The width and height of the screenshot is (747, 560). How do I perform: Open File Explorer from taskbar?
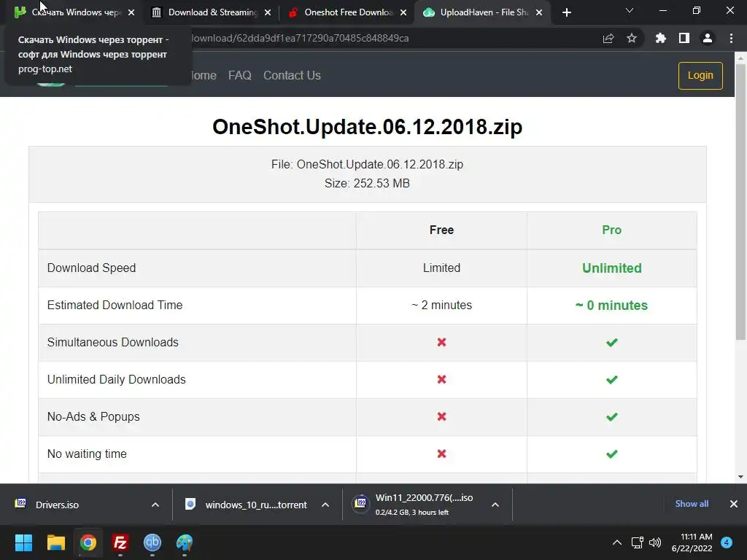(x=55, y=542)
